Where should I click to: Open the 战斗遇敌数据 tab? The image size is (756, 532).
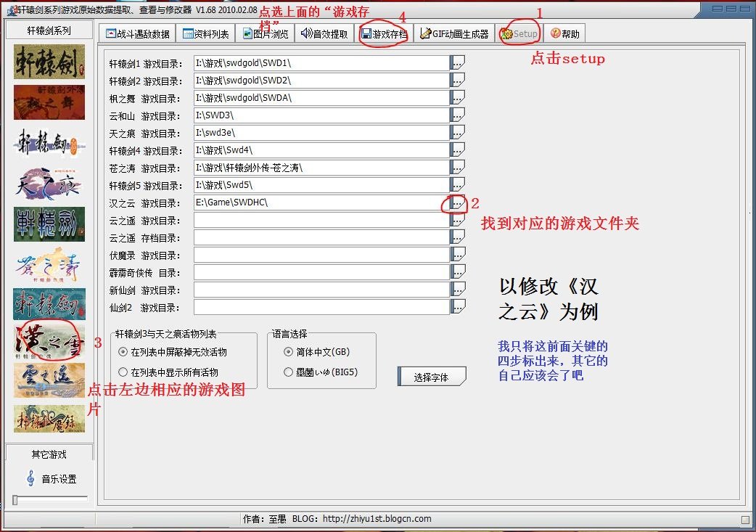(x=137, y=33)
